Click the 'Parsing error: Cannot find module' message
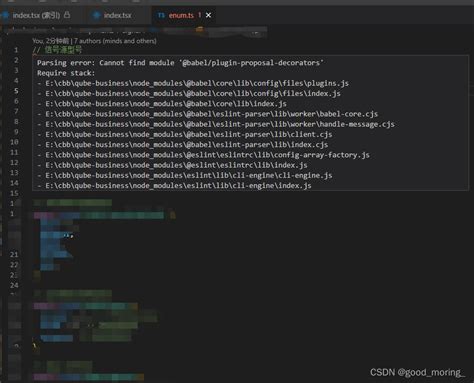The width and height of the screenshot is (474, 383). [x=180, y=63]
